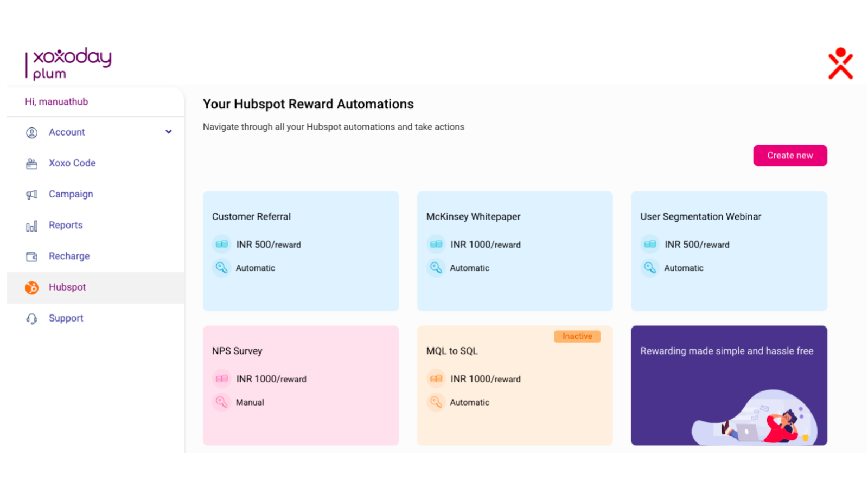Viewport: 868px width, 488px height.
Task: Click the Campaign megaphone icon
Action: click(x=32, y=195)
